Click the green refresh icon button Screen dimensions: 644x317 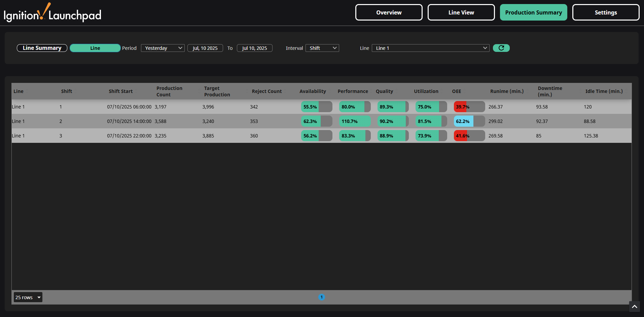point(501,48)
